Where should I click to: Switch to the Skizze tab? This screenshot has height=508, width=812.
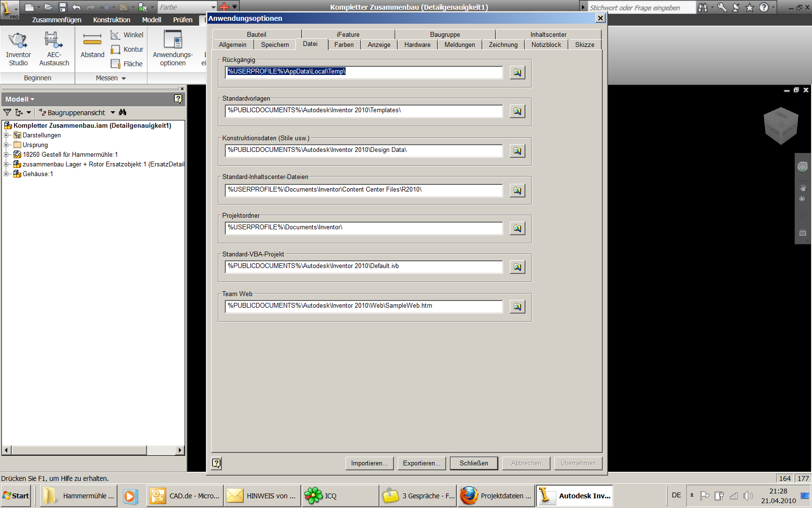point(585,45)
